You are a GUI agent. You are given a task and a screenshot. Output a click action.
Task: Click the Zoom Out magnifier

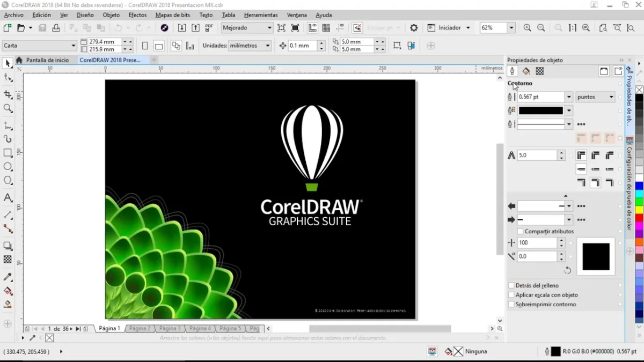tap(541, 28)
